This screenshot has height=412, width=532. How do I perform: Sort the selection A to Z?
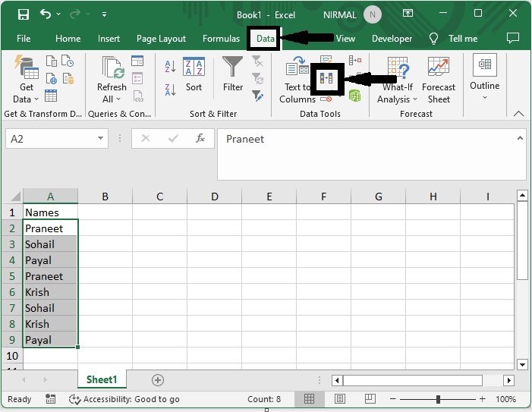tap(170, 67)
